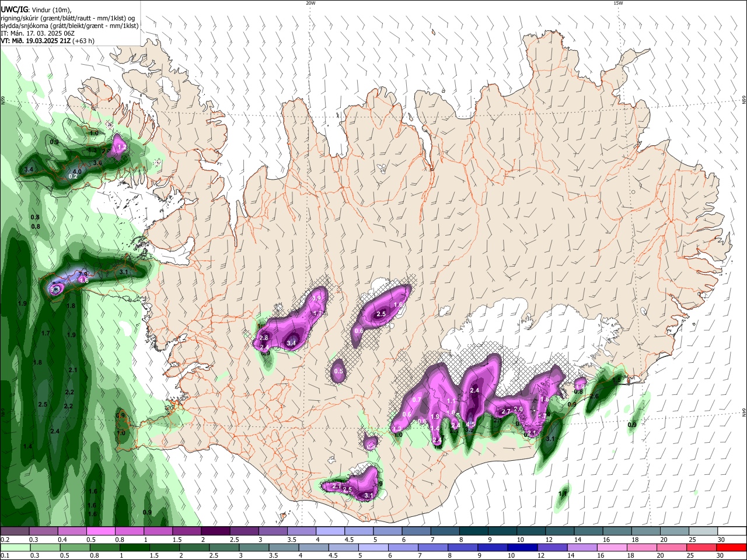Image resolution: width=747 pixels, height=560 pixels.
Task: Click the '15W' longitude label at top
Action: pos(618,3)
